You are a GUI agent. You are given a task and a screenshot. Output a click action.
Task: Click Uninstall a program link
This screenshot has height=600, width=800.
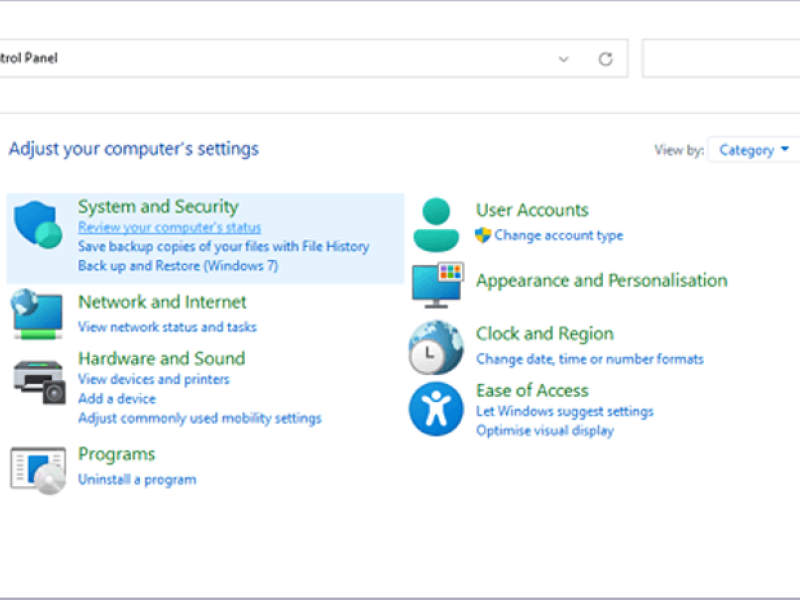(137, 480)
